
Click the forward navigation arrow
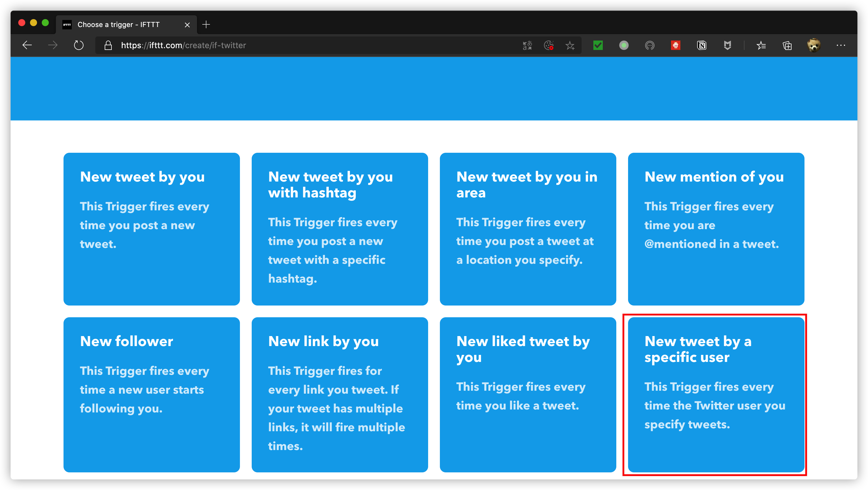point(53,45)
